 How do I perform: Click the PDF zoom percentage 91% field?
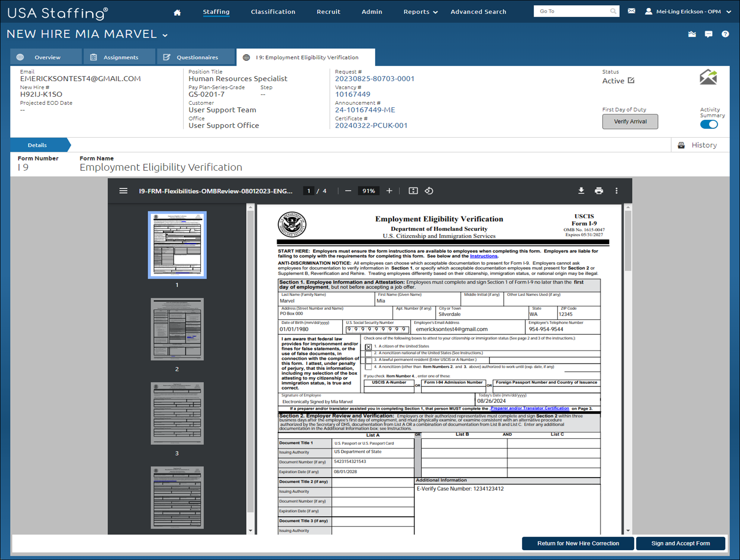[x=369, y=191]
